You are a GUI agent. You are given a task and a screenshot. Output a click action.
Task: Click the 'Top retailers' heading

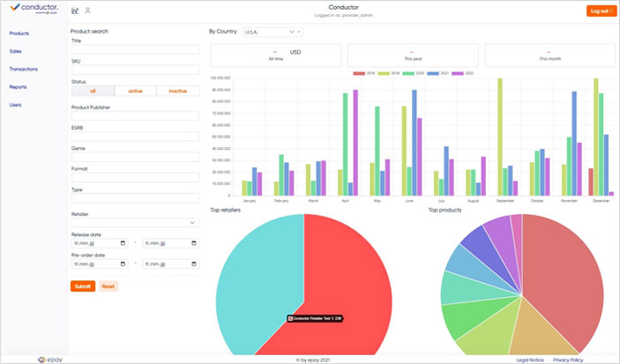pyautogui.click(x=226, y=210)
